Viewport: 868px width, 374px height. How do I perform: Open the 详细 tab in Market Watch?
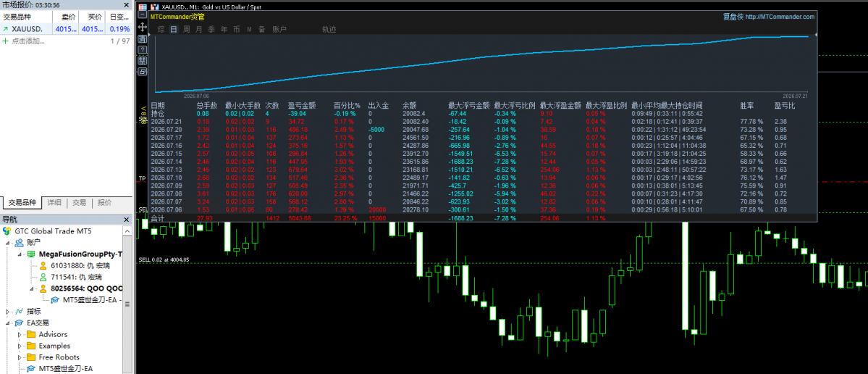[x=54, y=203]
